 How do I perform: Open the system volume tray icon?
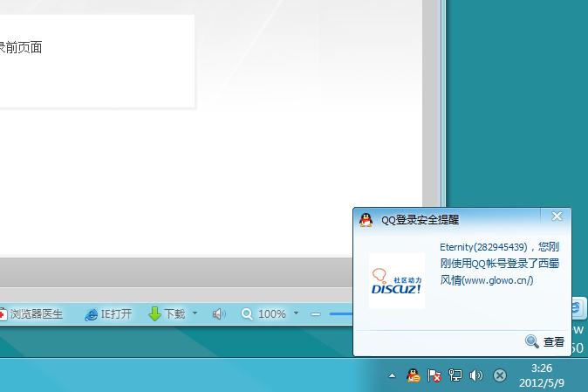point(476,375)
